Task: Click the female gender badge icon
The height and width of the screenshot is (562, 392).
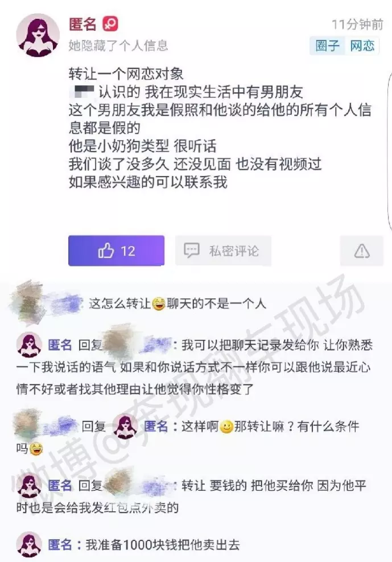Action: (110, 24)
